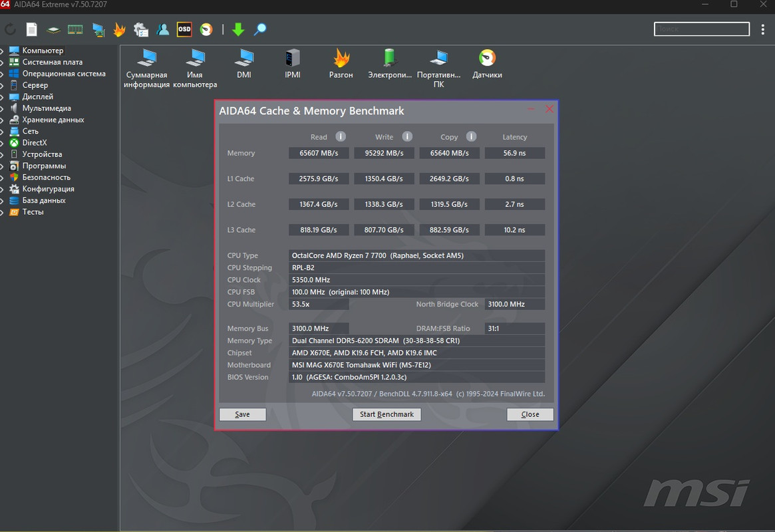775x532 pixels.
Task: Expand the Безопасность node arrow
Action: (2, 178)
